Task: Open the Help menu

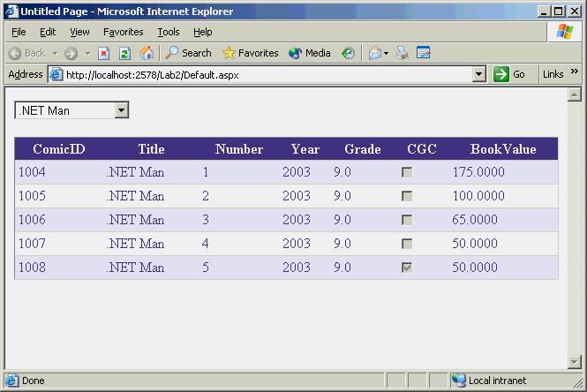Action: pyautogui.click(x=202, y=32)
